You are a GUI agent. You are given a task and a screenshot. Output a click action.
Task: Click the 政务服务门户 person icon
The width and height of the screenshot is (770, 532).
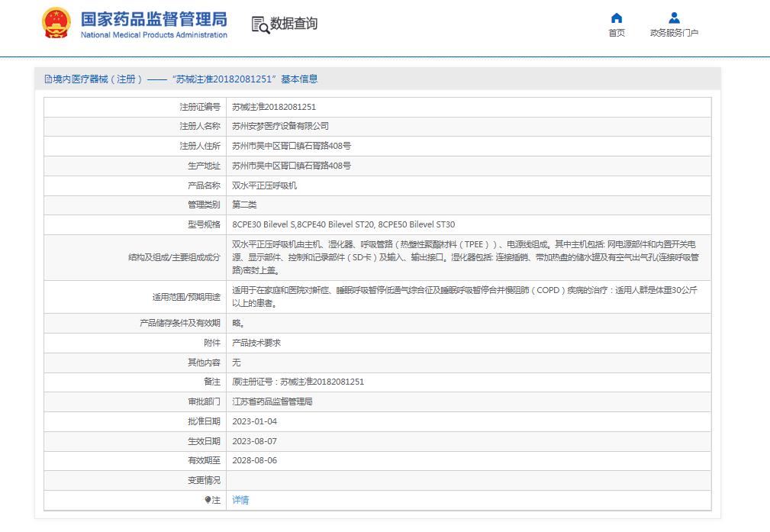pos(674,18)
